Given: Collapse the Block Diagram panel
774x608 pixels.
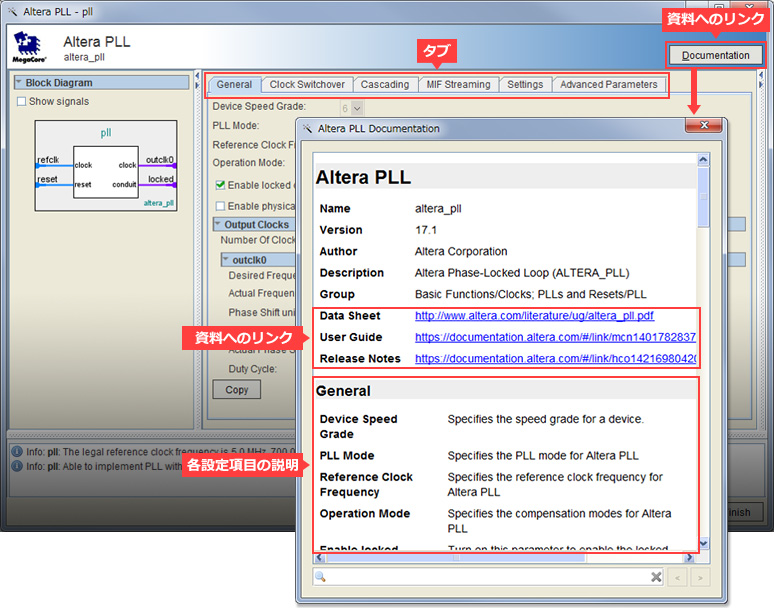Looking at the screenshot, I should pos(19,82).
